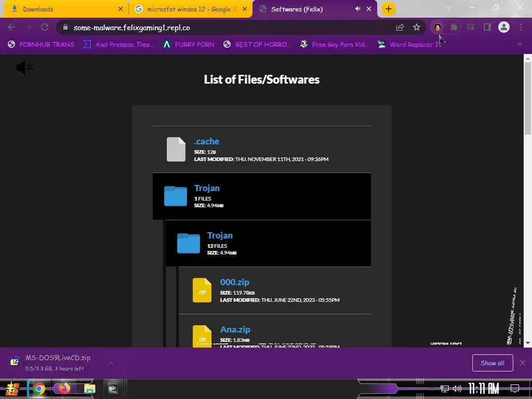The width and height of the screenshot is (532, 399).
Task: Close the Downloads tab
Action: [x=121, y=9]
